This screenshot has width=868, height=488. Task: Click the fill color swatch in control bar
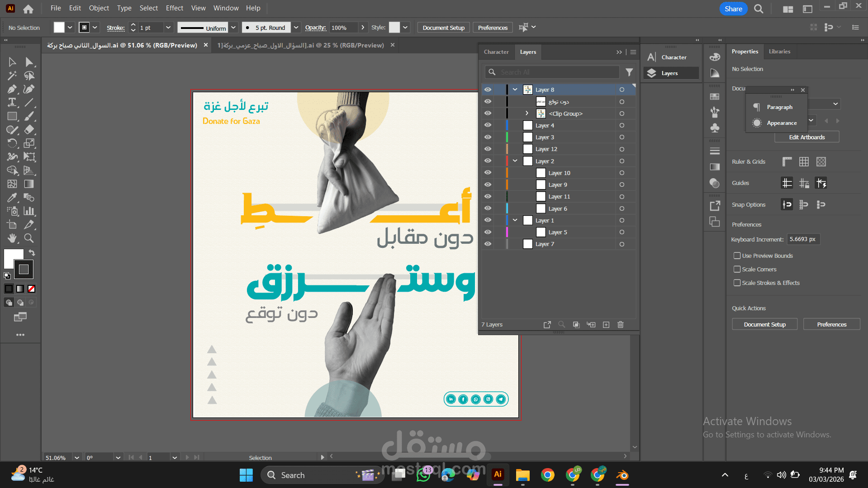(x=59, y=28)
